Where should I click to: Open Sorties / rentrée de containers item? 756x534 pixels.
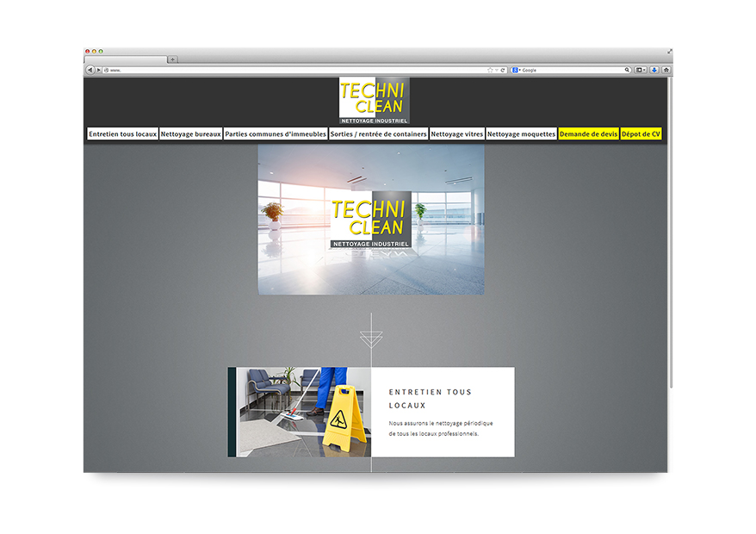point(379,134)
